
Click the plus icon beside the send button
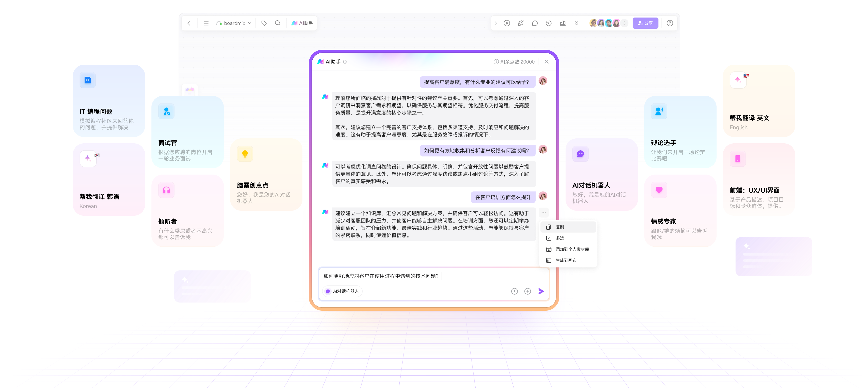528,291
